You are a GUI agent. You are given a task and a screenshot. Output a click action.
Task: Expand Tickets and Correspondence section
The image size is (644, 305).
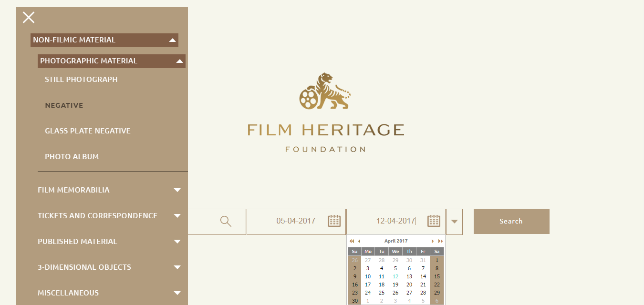tap(177, 216)
